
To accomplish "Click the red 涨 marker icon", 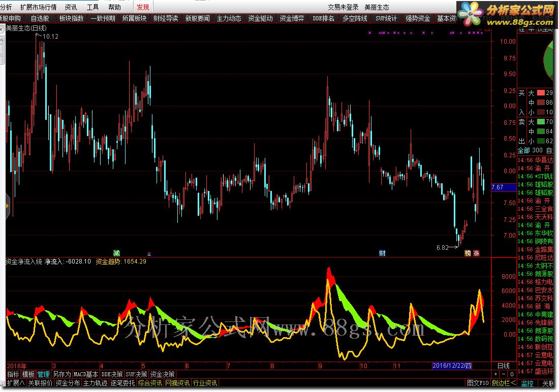I will tap(476, 253).
